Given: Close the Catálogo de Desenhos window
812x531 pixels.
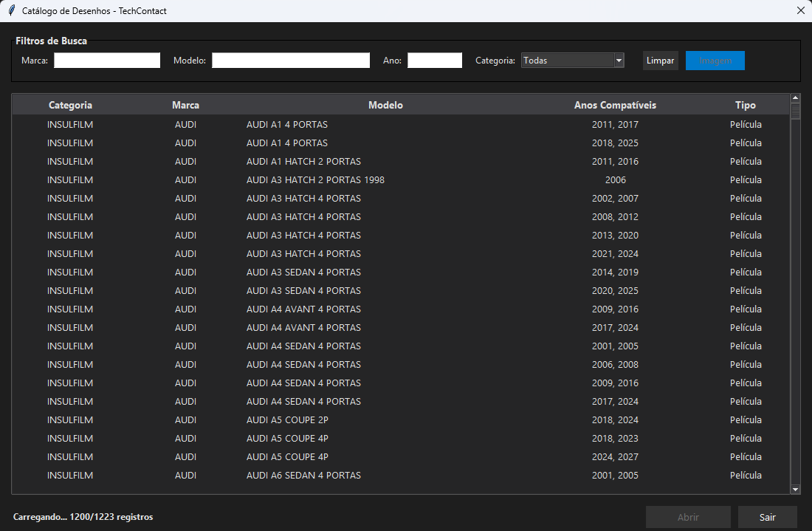Looking at the screenshot, I should click(800, 10).
